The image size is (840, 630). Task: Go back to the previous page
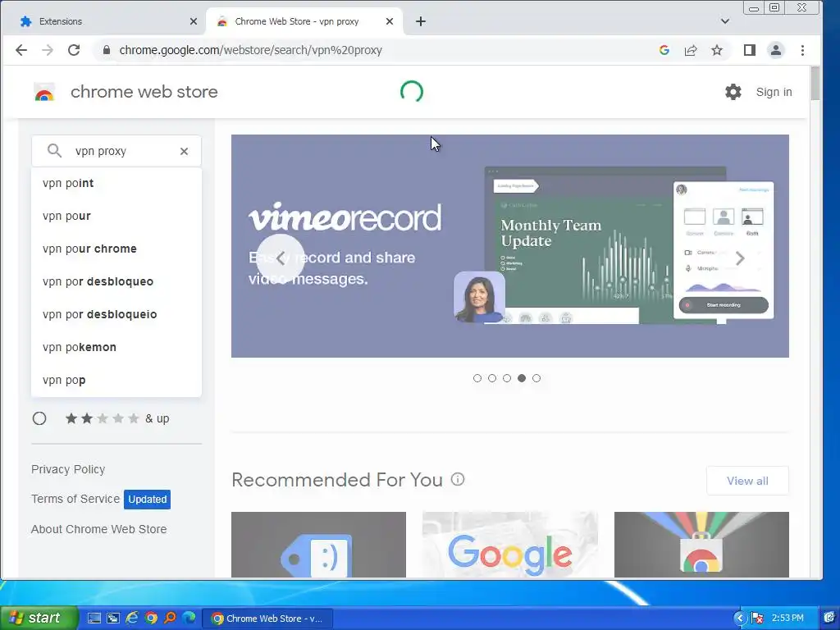pos(21,50)
